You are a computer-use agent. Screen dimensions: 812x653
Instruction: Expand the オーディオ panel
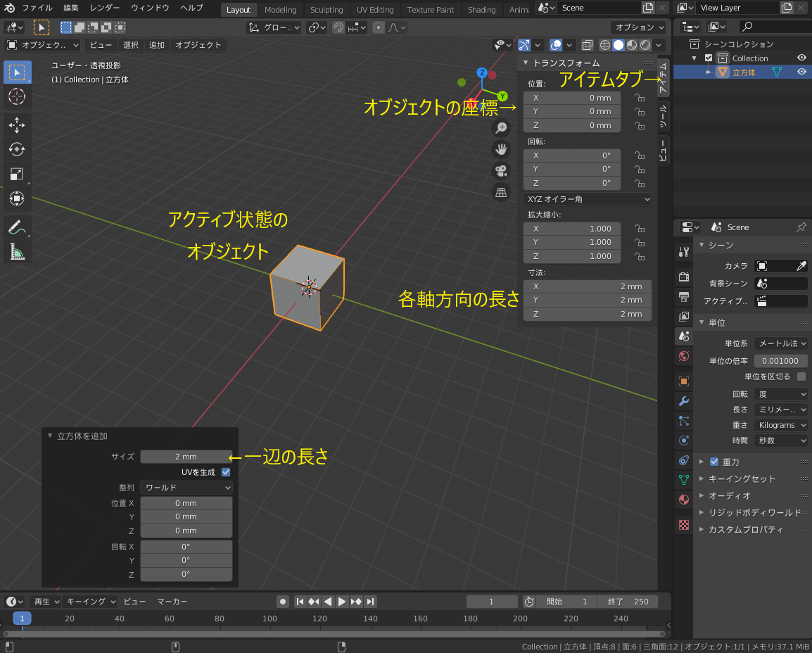(x=729, y=495)
